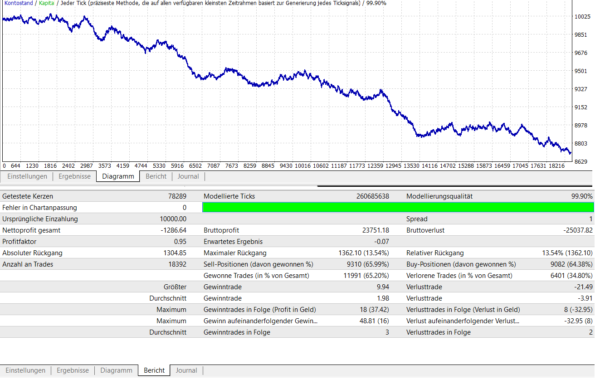Open the lower Einstellungen tab
This screenshot has width=600, height=389.
point(25,370)
